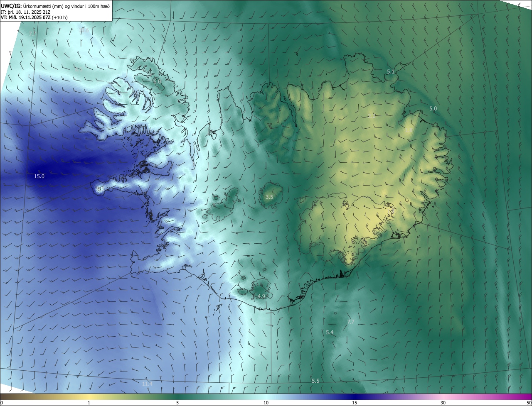Click the 1 tick on the color scale

click(x=89, y=403)
